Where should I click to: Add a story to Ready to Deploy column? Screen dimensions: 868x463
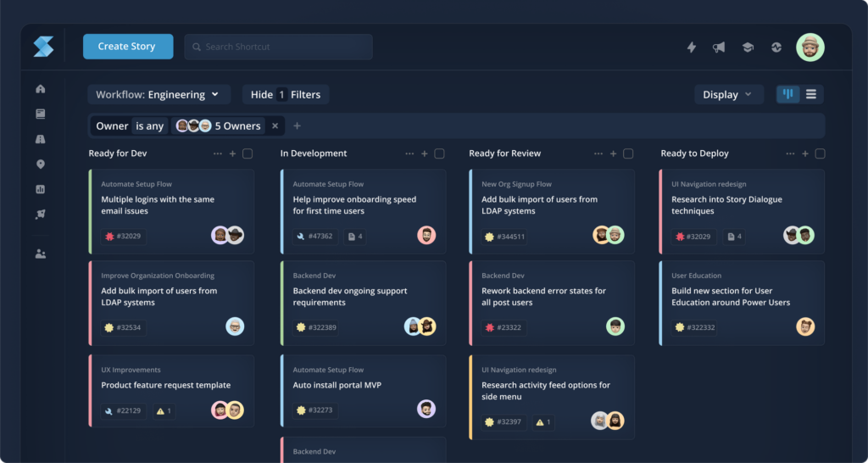pos(805,153)
